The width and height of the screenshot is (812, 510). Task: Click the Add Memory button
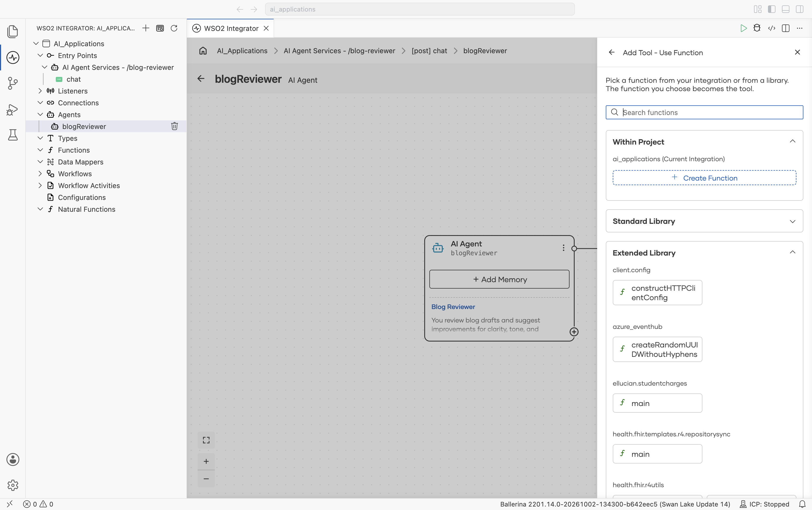point(499,279)
